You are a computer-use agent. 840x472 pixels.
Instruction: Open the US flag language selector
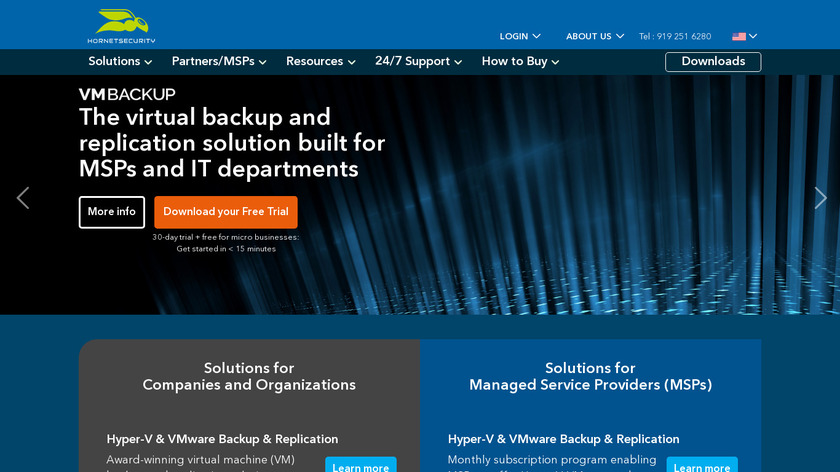[745, 36]
